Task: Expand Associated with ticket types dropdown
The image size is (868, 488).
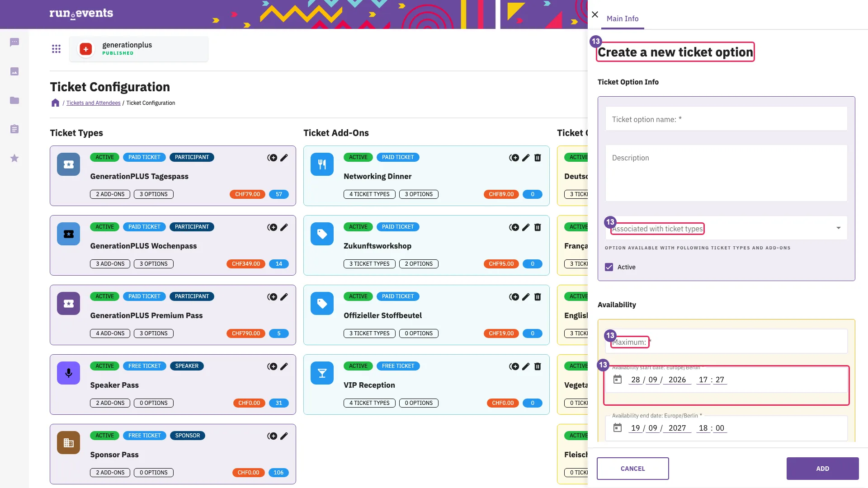Action: pos(726,228)
